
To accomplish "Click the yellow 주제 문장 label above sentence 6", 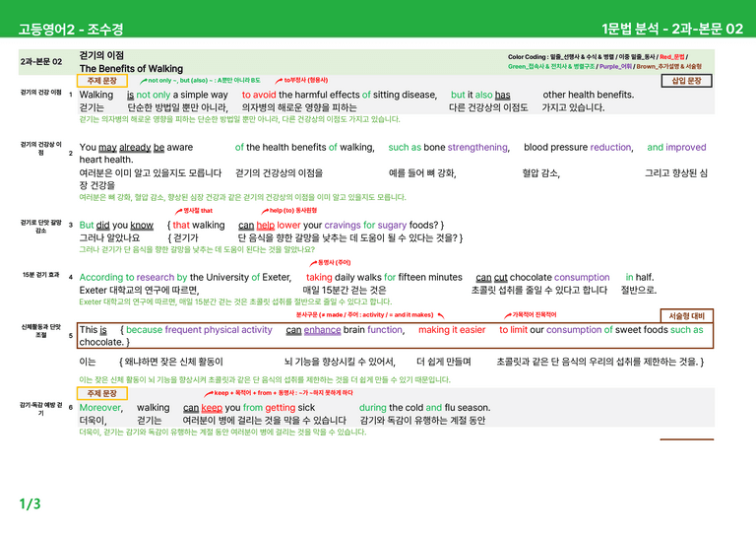I will coord(101,393).
